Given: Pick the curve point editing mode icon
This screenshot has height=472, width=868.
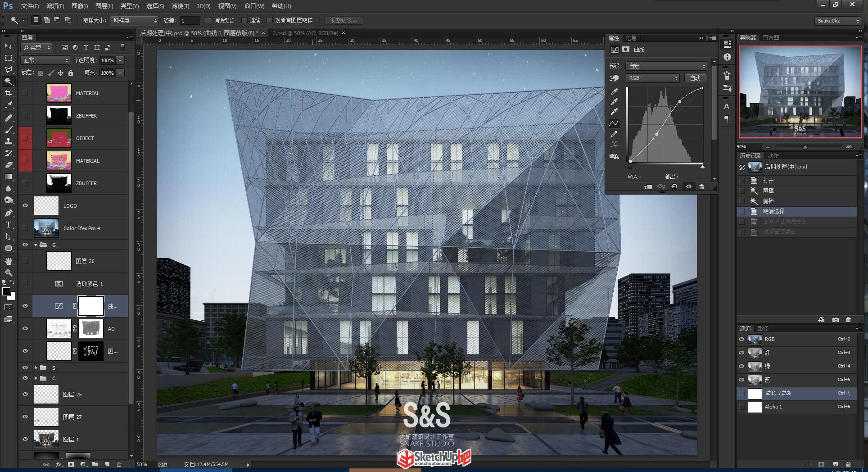Looking at the screenshot, I should coord(614,123).
